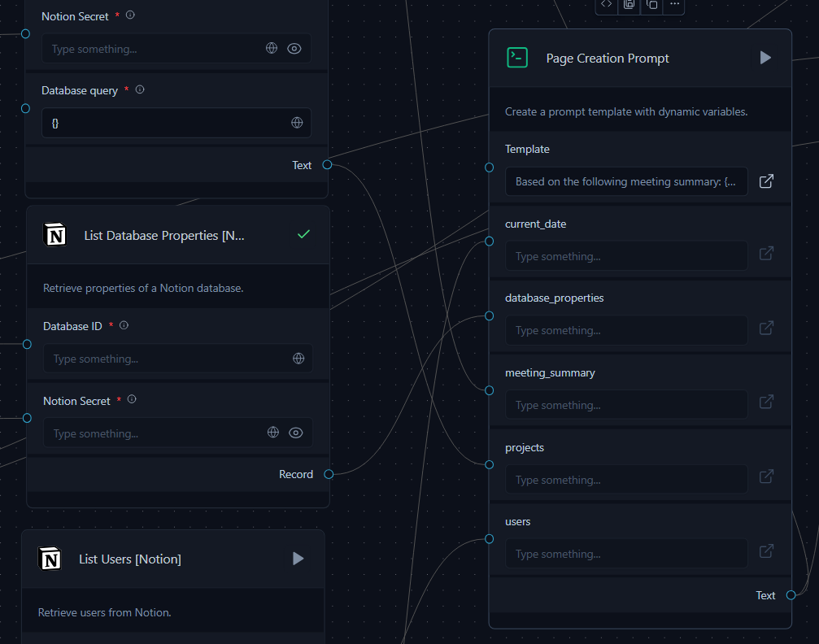Click the terminal icon of Page Creation Prompt
The width and height of the screenshot is (819, 644).
pos(517,58)
